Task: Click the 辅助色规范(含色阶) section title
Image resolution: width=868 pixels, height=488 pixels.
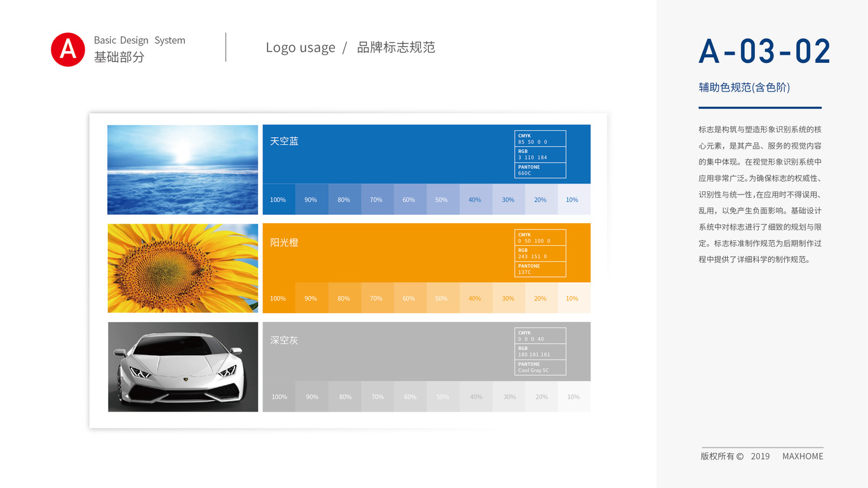Action: point(744,88)
